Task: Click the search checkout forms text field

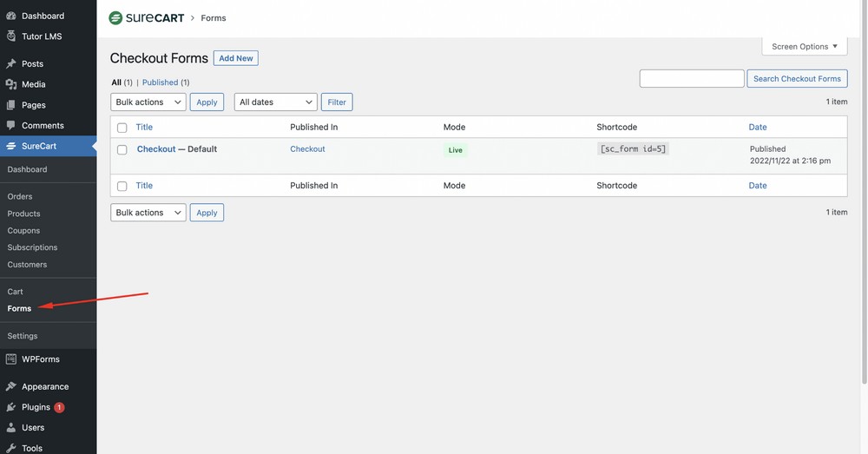Action: tap(692, 79)
